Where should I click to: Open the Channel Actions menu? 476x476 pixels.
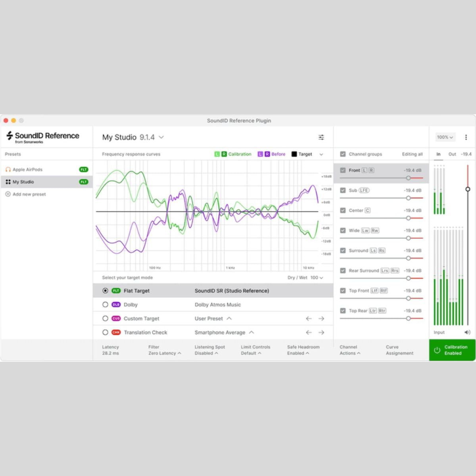350,350
